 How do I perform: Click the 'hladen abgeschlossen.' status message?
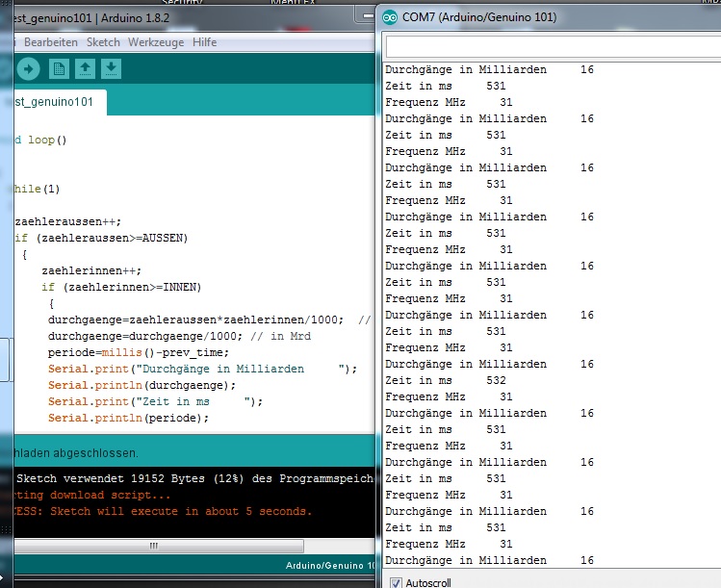76,453
